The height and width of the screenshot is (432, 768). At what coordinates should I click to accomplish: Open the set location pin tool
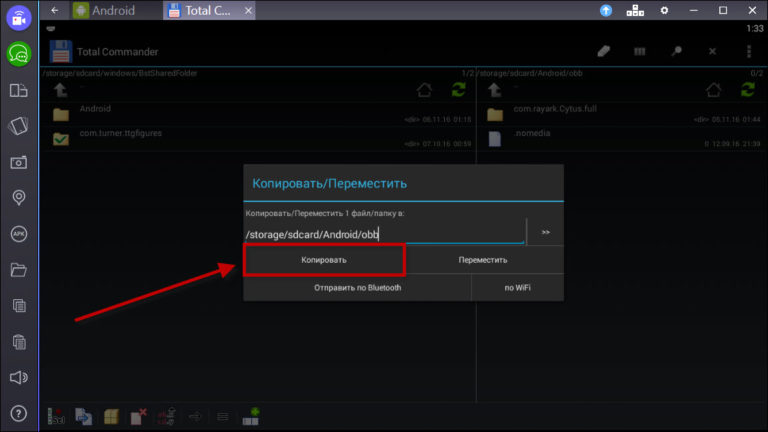pos(18,197)
